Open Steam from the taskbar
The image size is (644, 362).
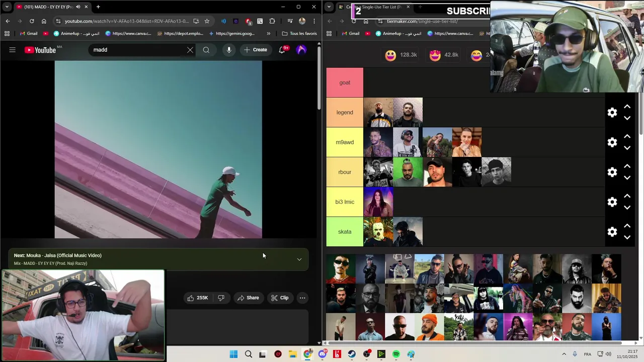click(x=352, y=354)
